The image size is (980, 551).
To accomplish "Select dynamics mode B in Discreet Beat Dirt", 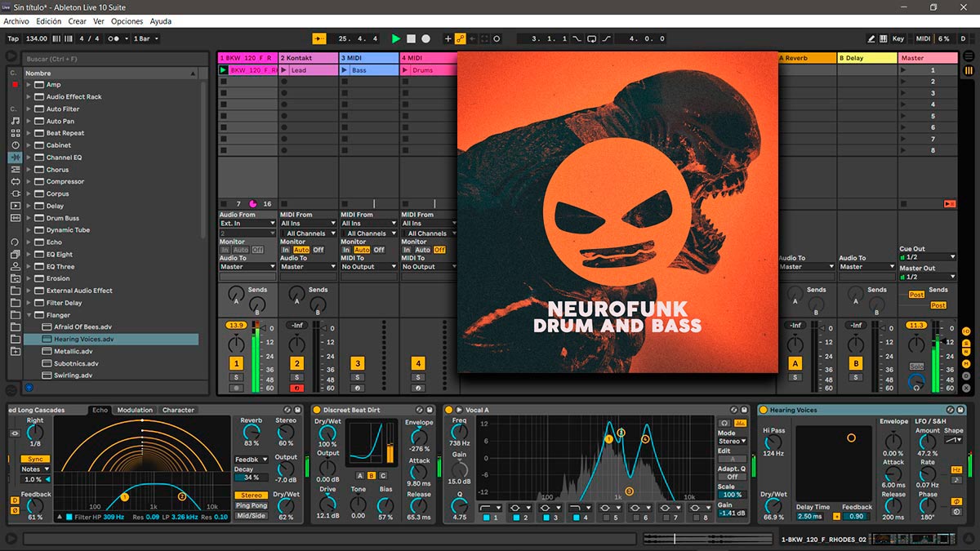I will 372,475.
